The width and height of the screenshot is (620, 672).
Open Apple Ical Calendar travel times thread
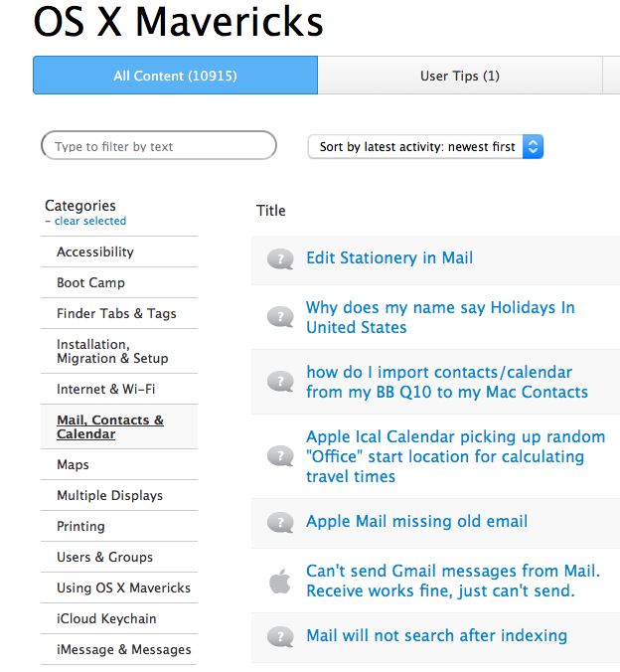click(x=455, y=456)
